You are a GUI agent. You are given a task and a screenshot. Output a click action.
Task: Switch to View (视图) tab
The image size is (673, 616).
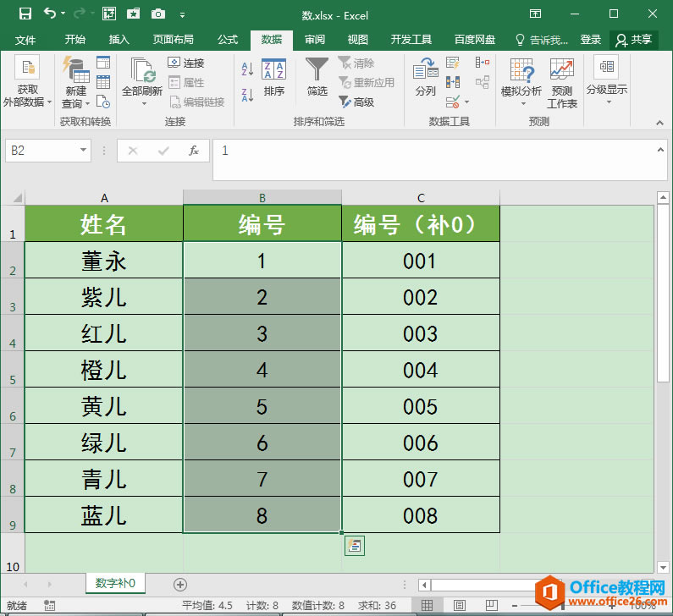pyautogui.click(x=358, y=40)
